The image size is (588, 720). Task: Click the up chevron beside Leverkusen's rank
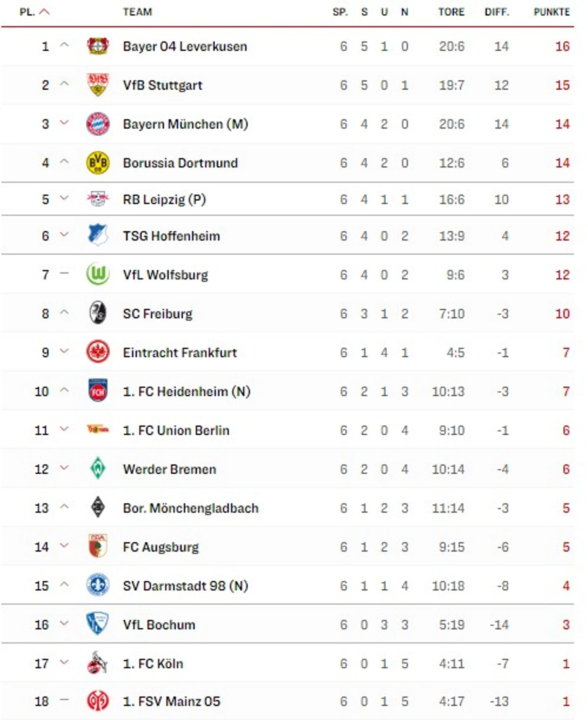click(64, 45)
